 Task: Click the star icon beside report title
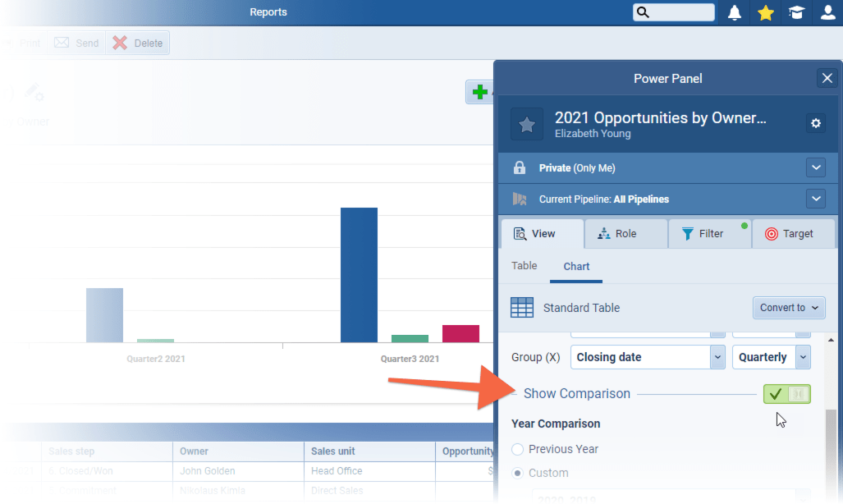click(527, 124)
